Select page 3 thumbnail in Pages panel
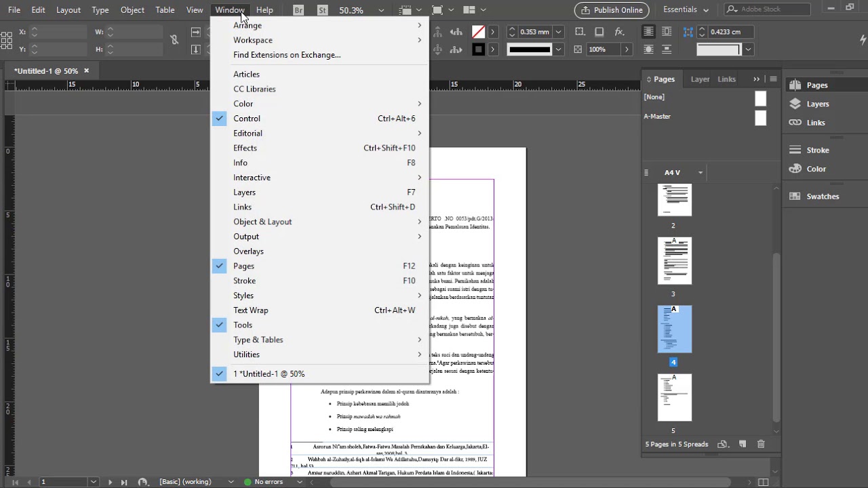Screen dimensions: 868x488 (x=675, y=261)
